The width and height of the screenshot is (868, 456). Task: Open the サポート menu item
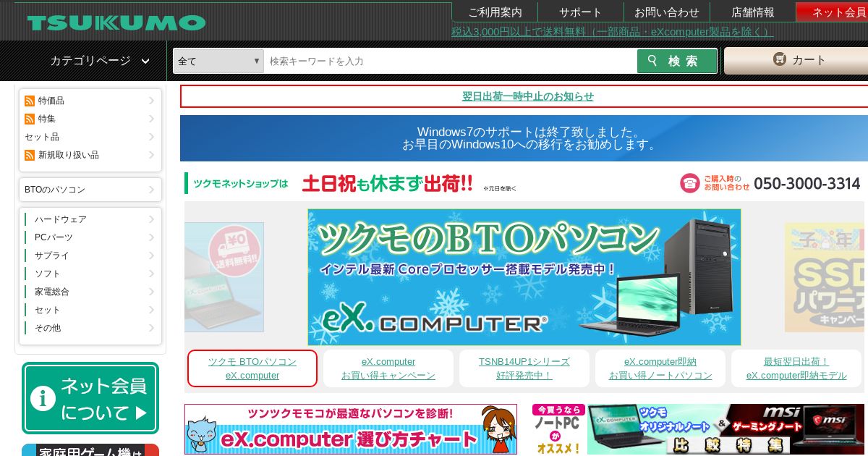pos(580,12)
